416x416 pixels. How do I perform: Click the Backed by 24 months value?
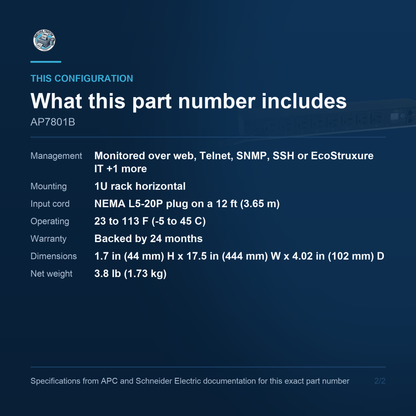[x=148, y=238]
